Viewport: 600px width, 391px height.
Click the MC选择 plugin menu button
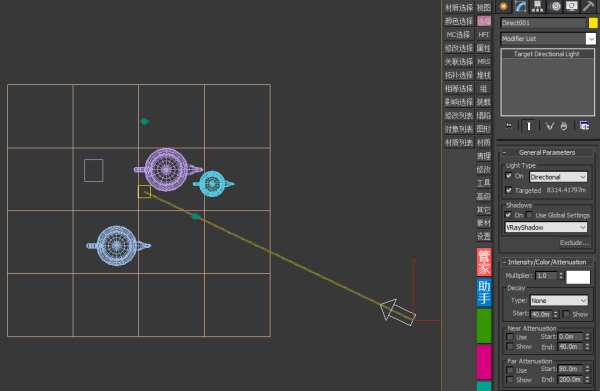459,35
